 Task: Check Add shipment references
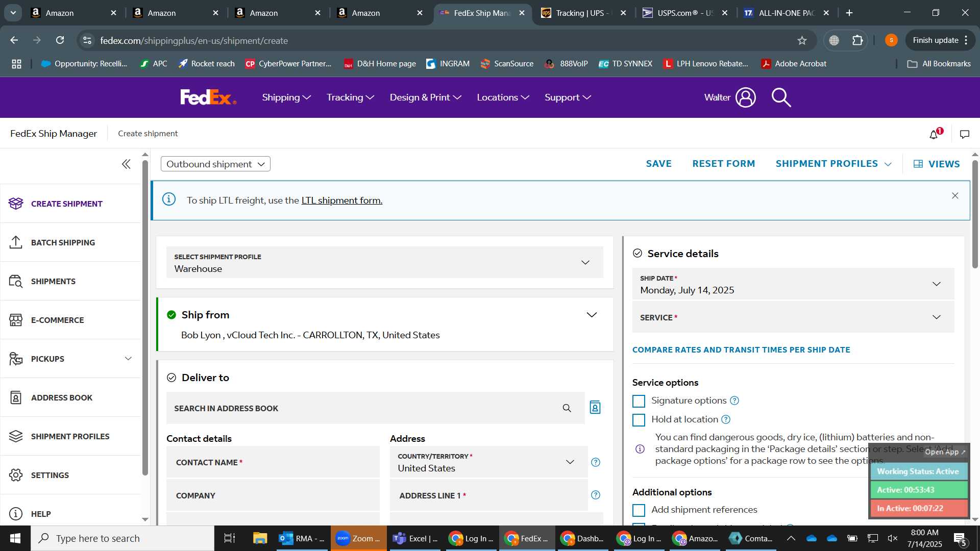coord(639,510)
